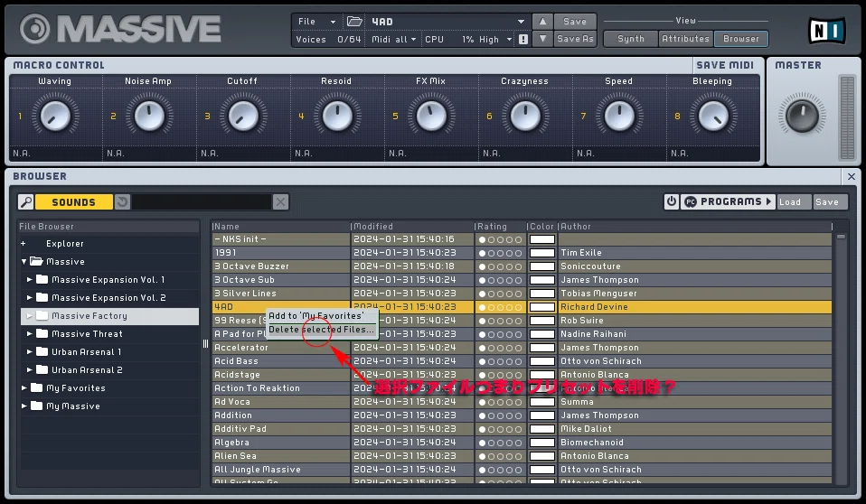The height and width of the screenshot is (504, 866).
Task: Click the browser Save button
Action: click(x=830, y=202)
